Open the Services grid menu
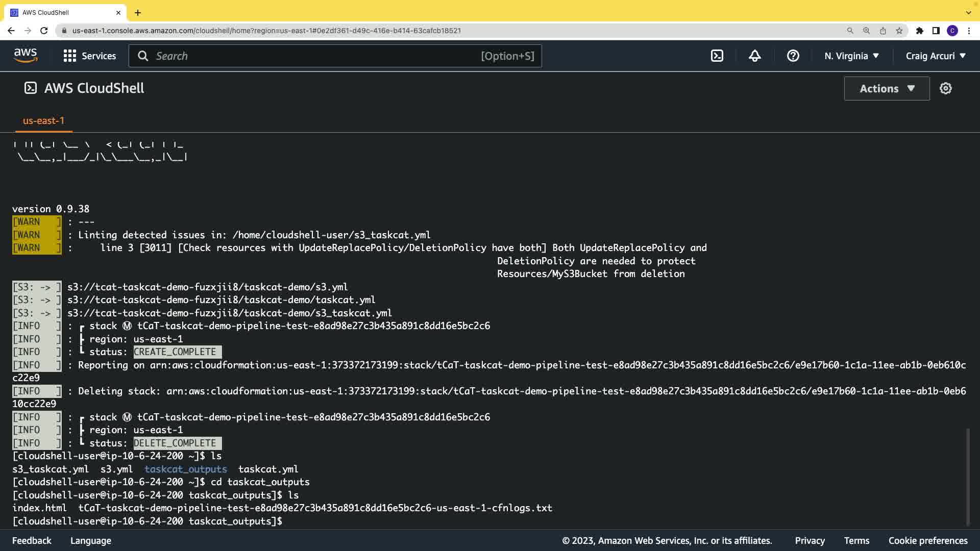 coord(90,56)
